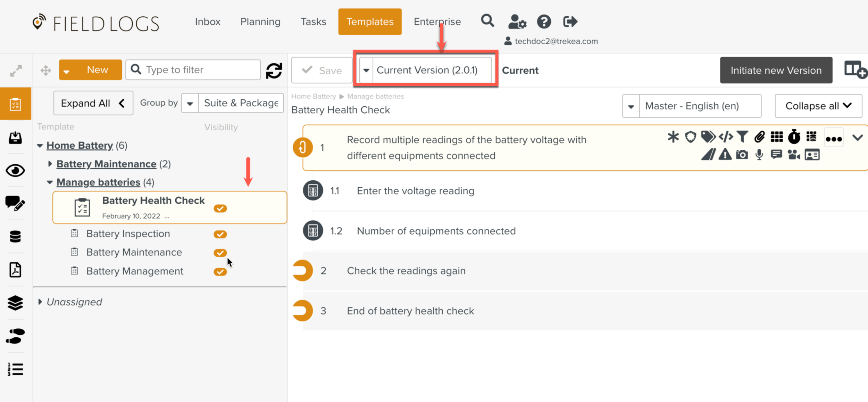Open the numbered list icon in sidebar

click(15, 369)
